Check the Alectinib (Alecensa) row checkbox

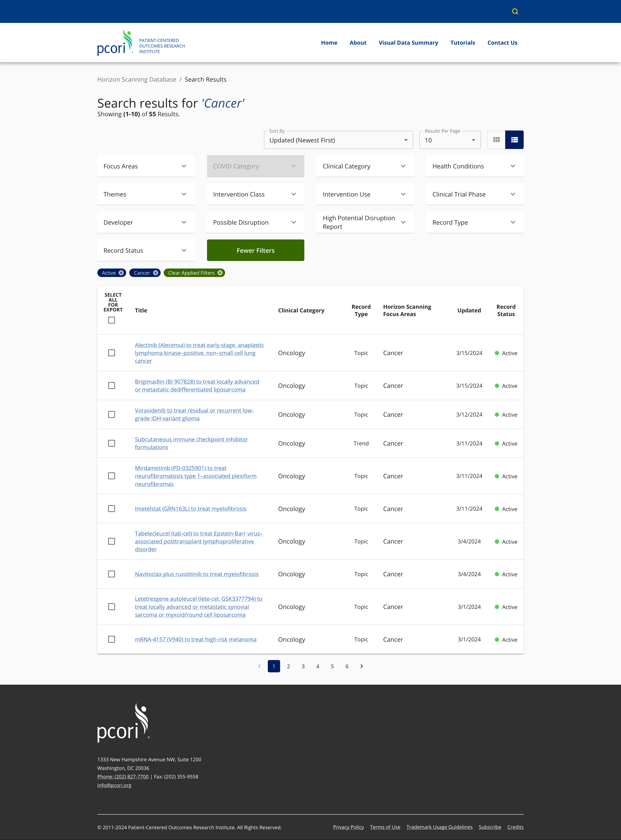click(x=112, y=353)
